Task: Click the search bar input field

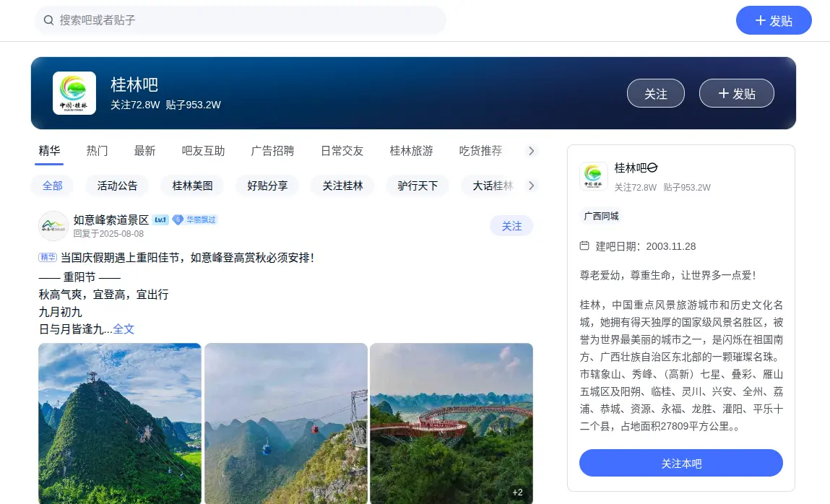Action: tap(241, 20)
